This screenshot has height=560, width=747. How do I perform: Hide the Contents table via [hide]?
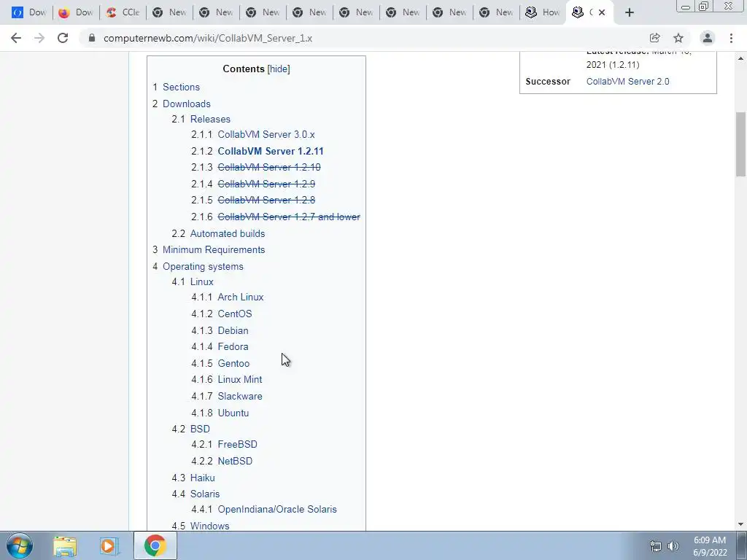click(279, 69)
